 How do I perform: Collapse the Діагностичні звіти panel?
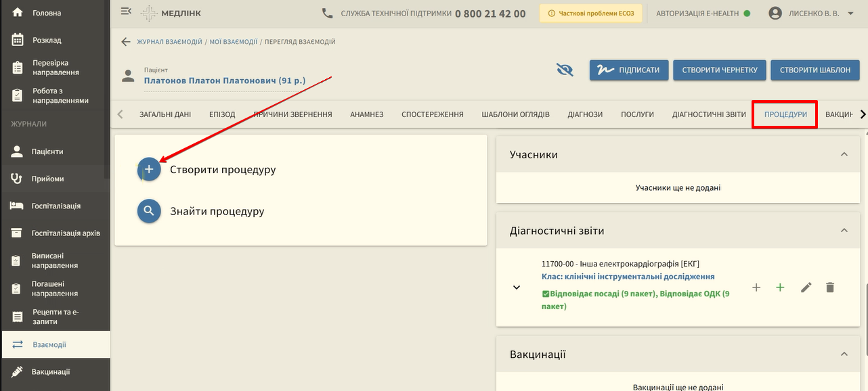pos(844,231)
